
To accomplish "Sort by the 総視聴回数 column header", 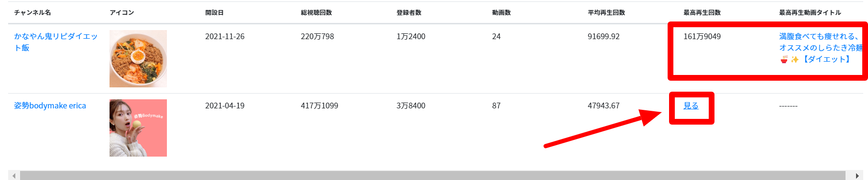I will (316, 12).
